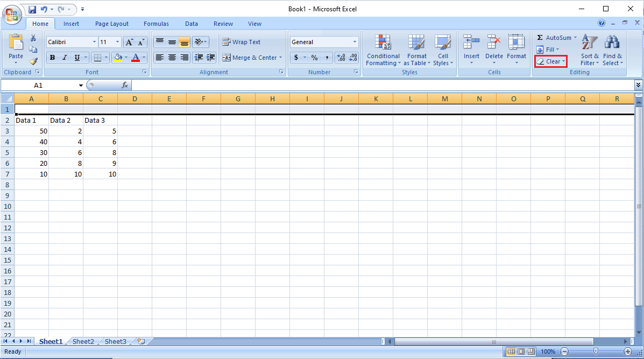Viewport: 644px width, 359px height.
Task: Activate the Format Painter brush
Action: [x=33, y=61]
